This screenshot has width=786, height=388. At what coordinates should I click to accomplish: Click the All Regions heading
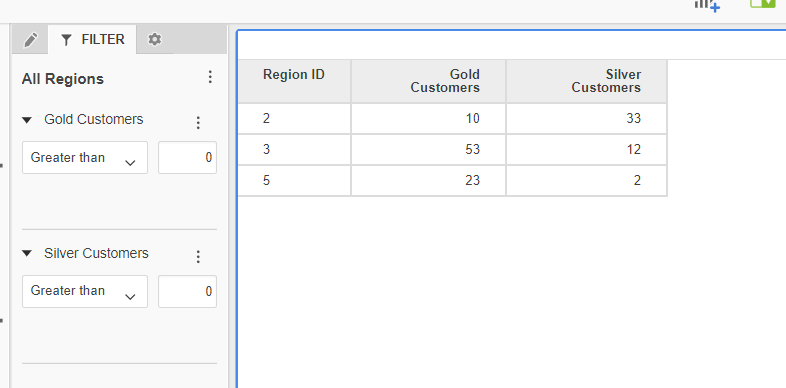click(63, 79)
